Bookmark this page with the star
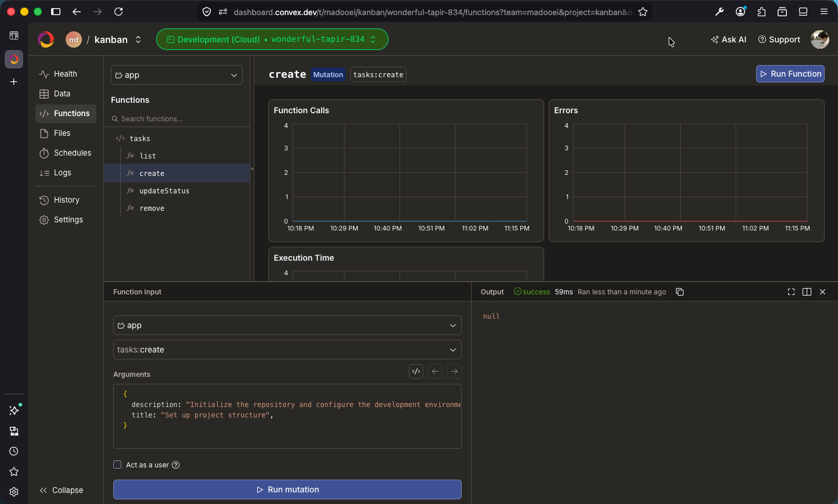 (643, 12)
